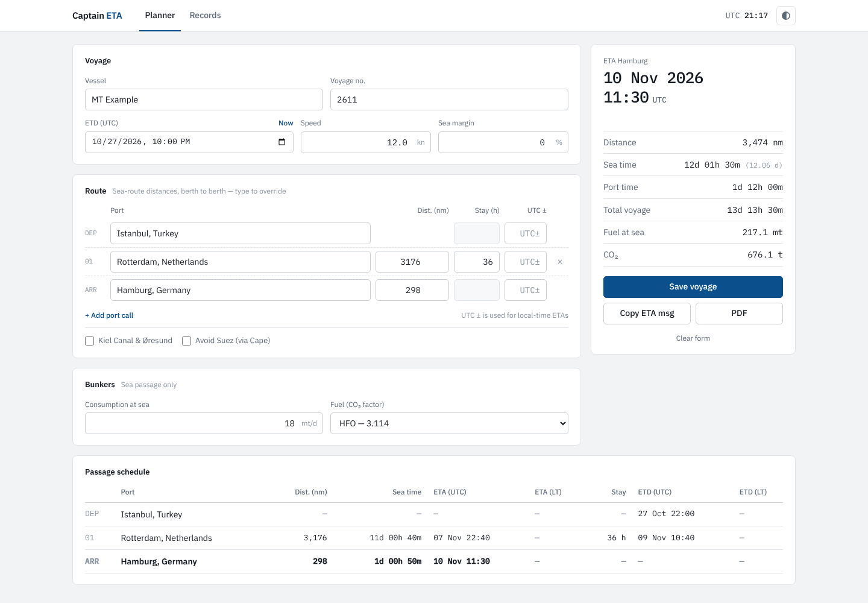Enable Kiel Canal & Øresund checkbox

pos(90,341)
